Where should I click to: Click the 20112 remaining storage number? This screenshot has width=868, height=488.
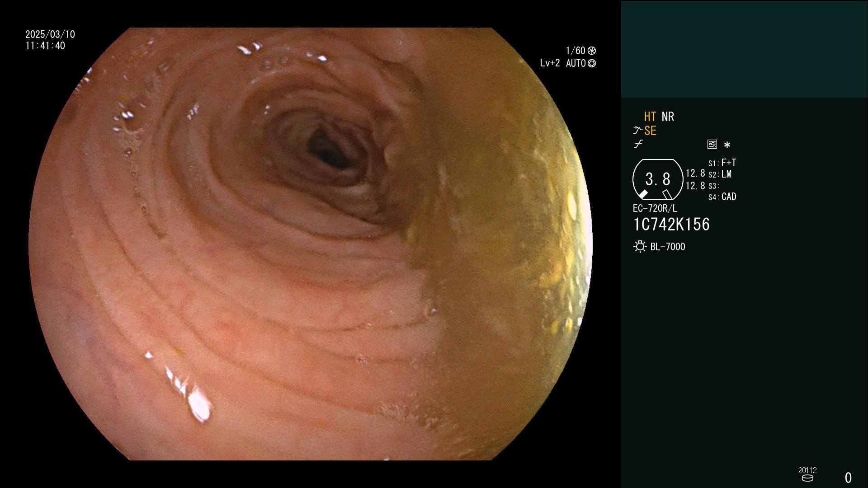click(807, 470)
